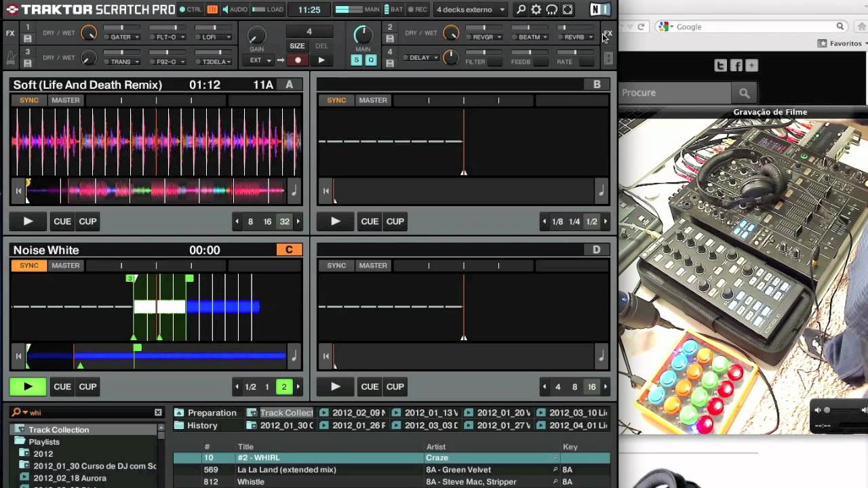
Task: Toggle MASTER on deck A
Action: pyautogui.click(x=66, y=100)
